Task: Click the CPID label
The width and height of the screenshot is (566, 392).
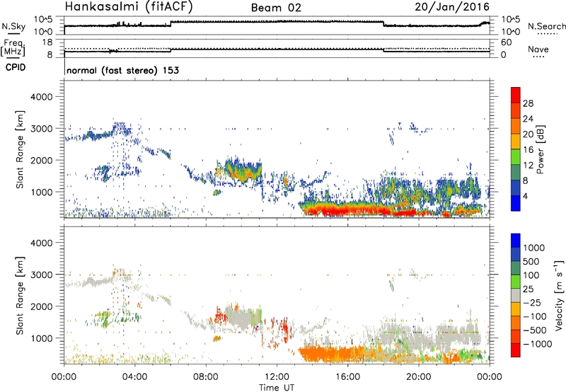Action: [x=16, y=67]
